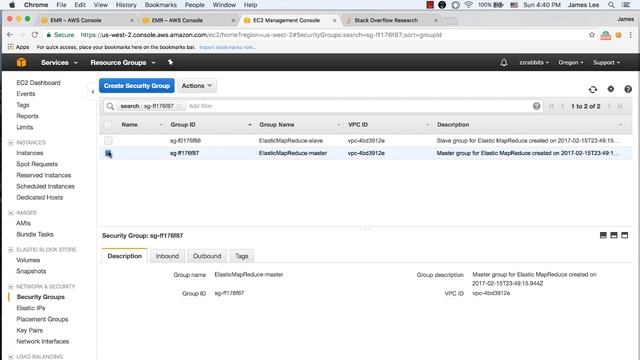Check the ElasticMapReduce-slave row checkbox
The image size is (640, 360).
tap(108, 140)
